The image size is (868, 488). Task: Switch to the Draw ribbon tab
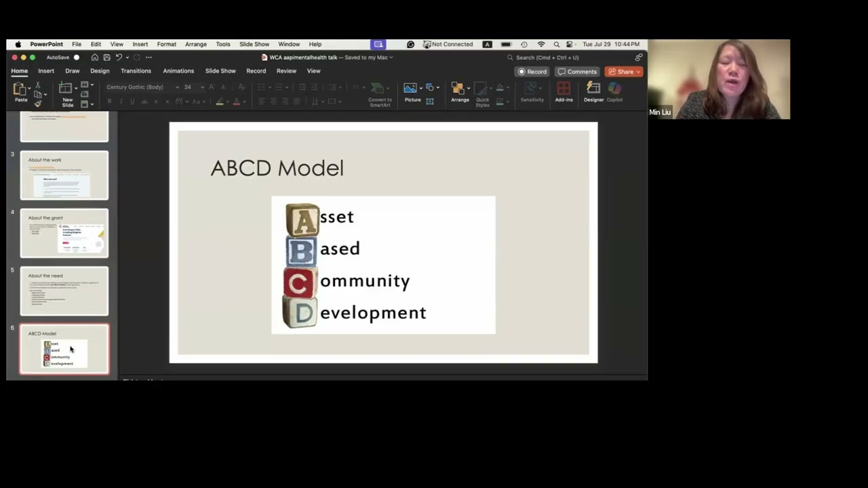[73, 70]
